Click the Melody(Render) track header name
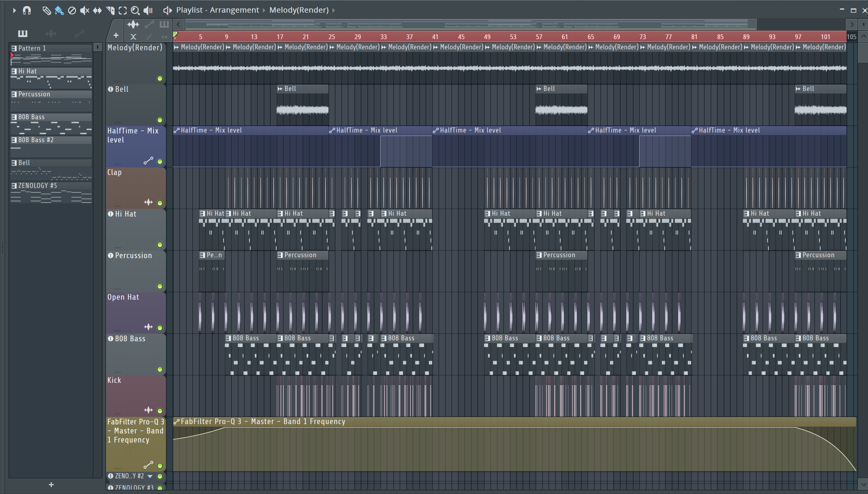Viewport: 868px width, 494px height. click(x=135, y=48)
